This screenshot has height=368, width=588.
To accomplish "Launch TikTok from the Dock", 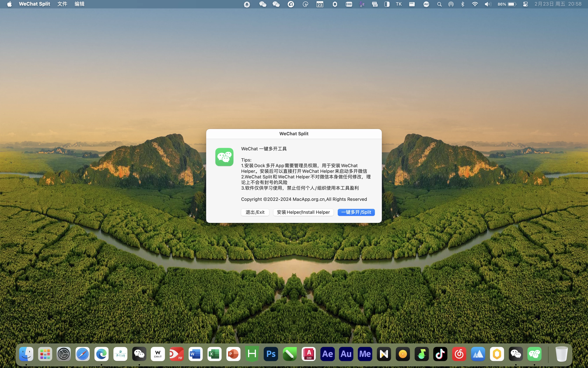I will click(440, 354).
